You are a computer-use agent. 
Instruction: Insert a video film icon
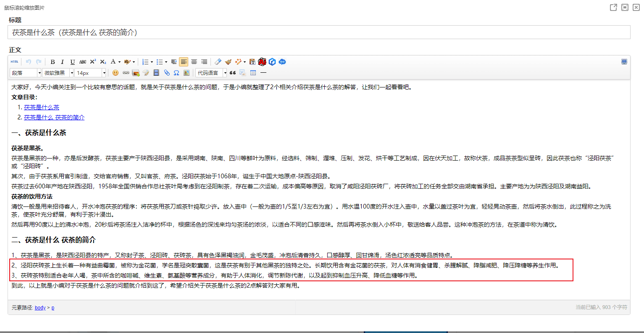pyautogui.click(x=156, y=73)
